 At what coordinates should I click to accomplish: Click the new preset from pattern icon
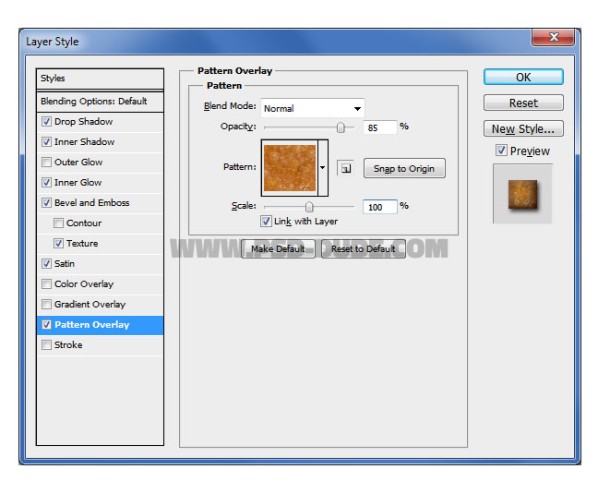click(x=345, y=168)
